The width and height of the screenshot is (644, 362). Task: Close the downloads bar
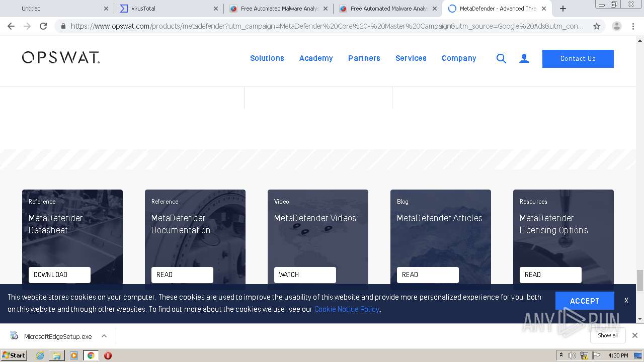(x=635, y=335)
